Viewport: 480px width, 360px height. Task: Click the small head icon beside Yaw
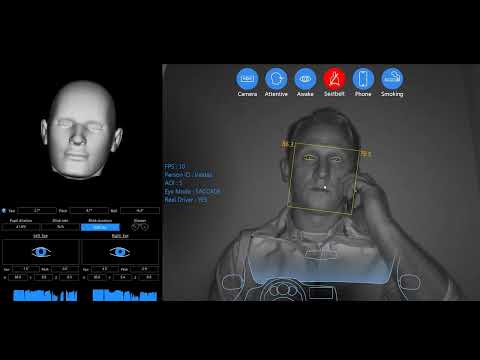(4, 211)
